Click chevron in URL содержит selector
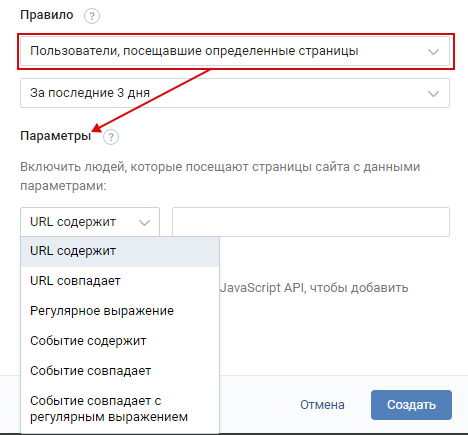The width and height of the screenshot is (468, 435). (144, 223)
